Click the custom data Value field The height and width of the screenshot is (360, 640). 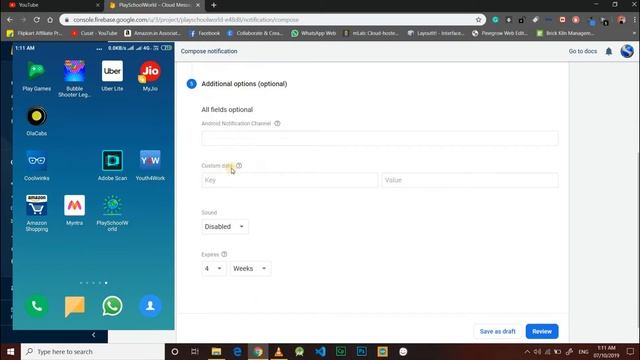point(470,180)
